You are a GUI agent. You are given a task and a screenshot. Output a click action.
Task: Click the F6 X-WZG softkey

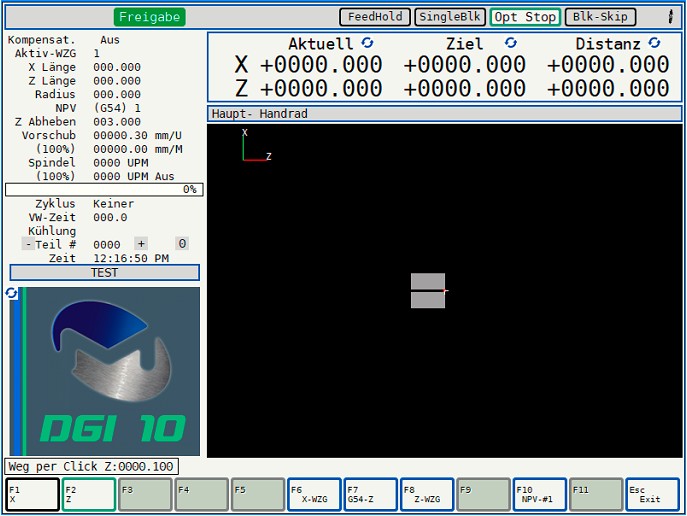(x=314, y=495)
